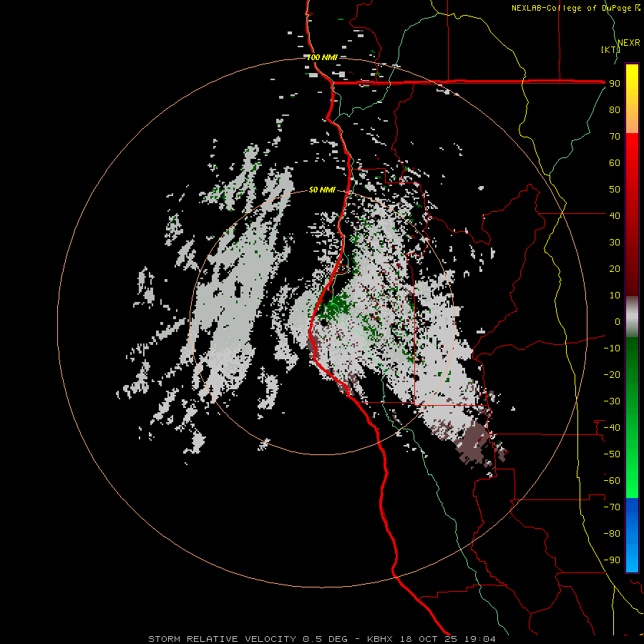Click the "-10" scale value
644x644 pixels.
[x=612, y=348]
